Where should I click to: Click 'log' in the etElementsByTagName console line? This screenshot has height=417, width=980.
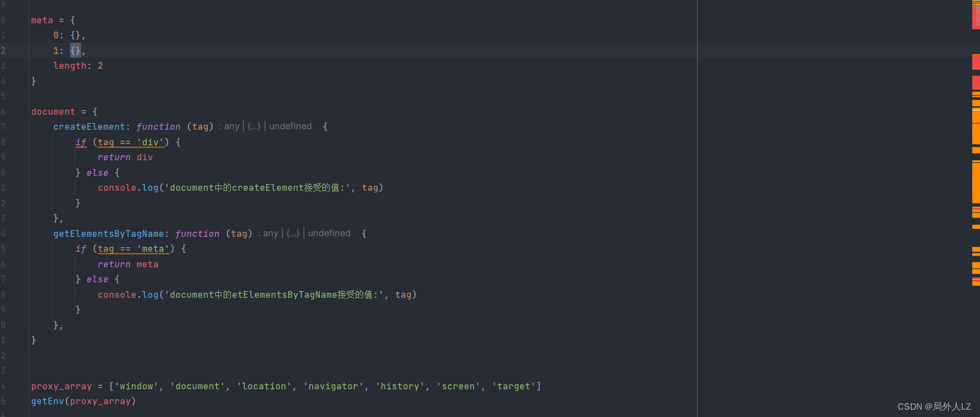click(150, 295)
